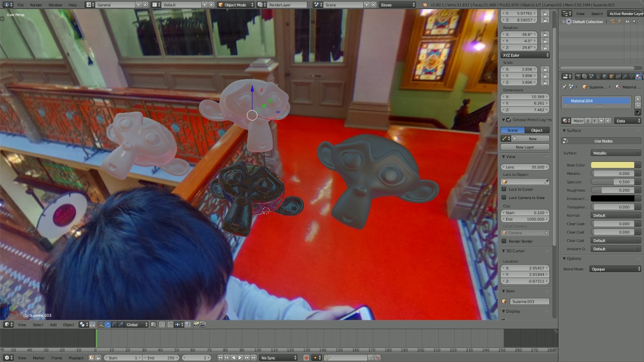This screenshot has height=362, width=644.
Task: Jump to the timeline's first frame
Action: click(x=220, y=357)
